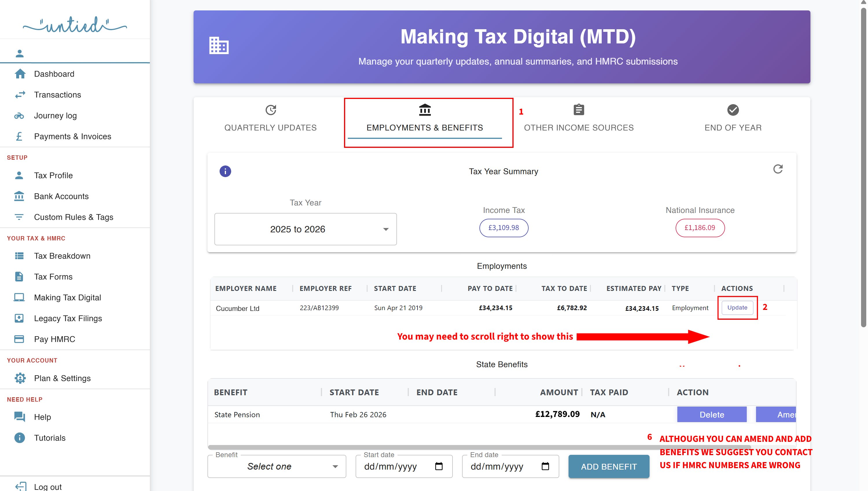Delete the State Pension benefit
The image size is (868, 491).
click(711, 414)
